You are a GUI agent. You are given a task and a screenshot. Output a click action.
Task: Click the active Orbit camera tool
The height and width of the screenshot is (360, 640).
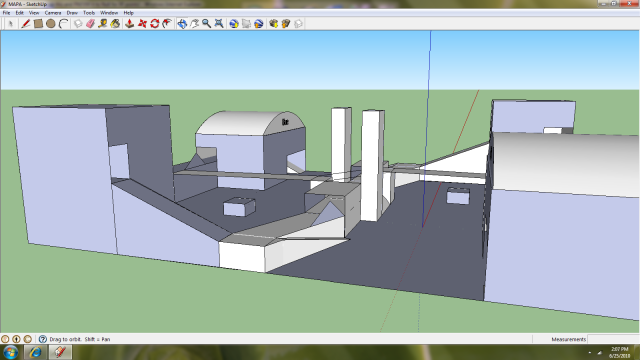coord(182,24)
